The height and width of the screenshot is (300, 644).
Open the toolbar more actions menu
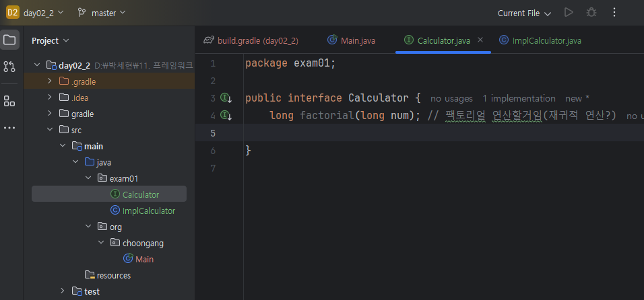614,13
